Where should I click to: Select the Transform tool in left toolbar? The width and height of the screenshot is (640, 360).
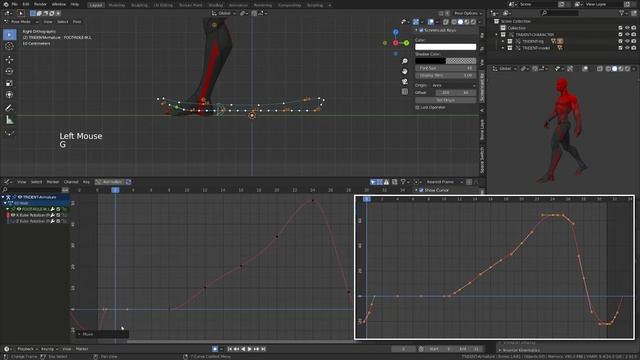coord(9,95)
